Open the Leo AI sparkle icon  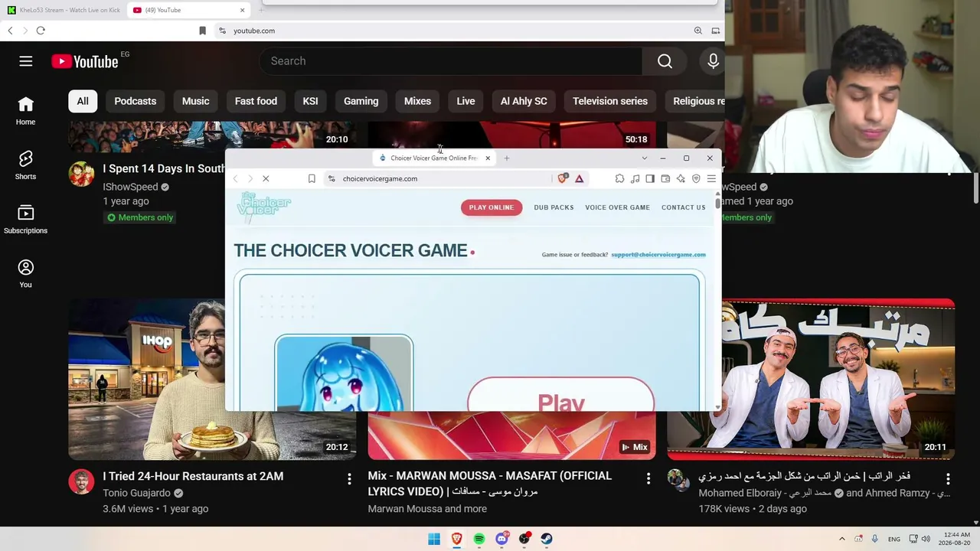681,178
